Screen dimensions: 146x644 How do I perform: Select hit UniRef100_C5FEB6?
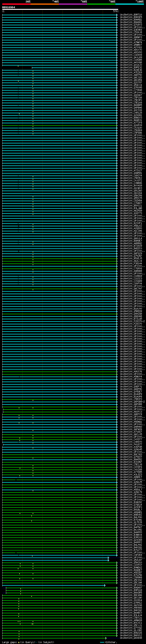pyautogui.click(x=131, y=133)
